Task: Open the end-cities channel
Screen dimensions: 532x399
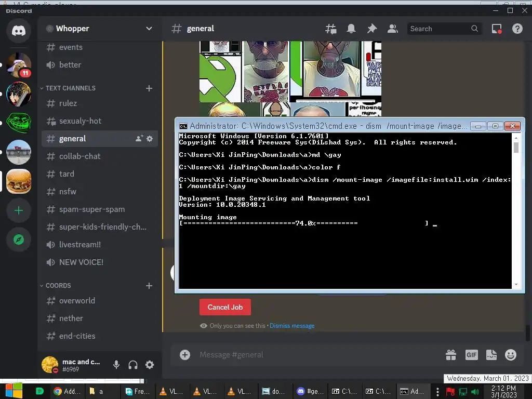Action: point(99,336)
